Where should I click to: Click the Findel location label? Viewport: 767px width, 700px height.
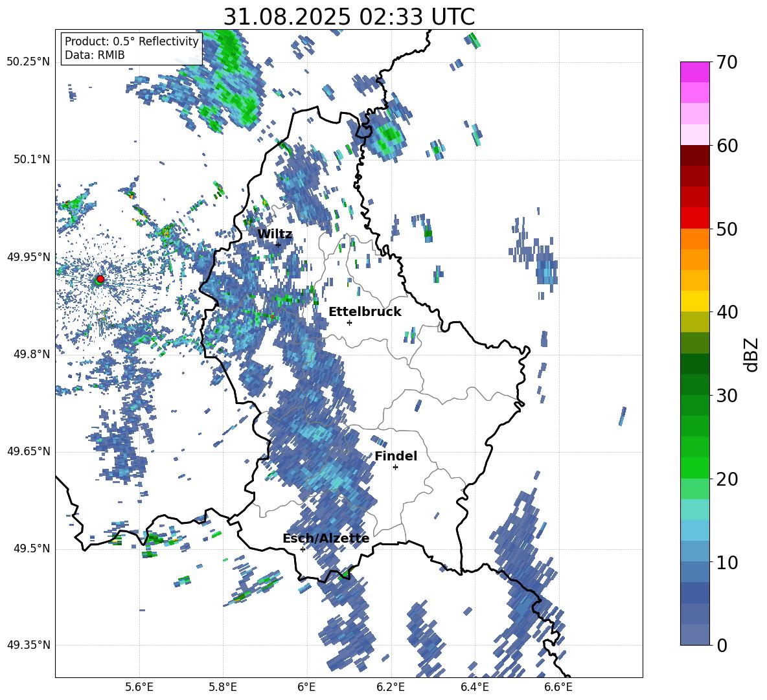tap(396, 456)
